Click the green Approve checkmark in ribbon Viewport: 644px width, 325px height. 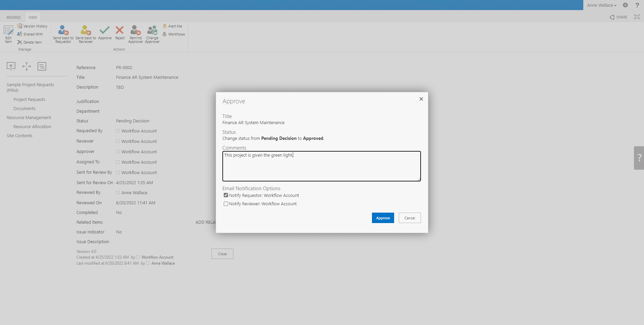105,30
